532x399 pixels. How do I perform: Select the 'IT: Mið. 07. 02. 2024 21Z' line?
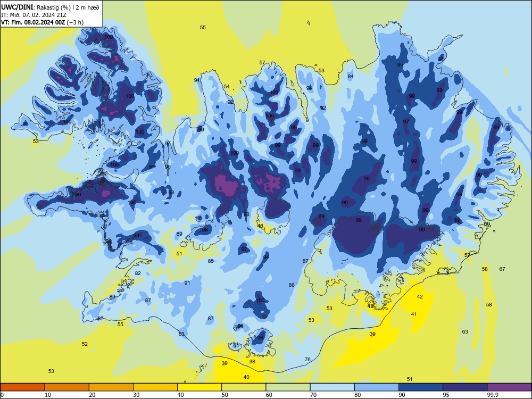(x=34, y=15)
